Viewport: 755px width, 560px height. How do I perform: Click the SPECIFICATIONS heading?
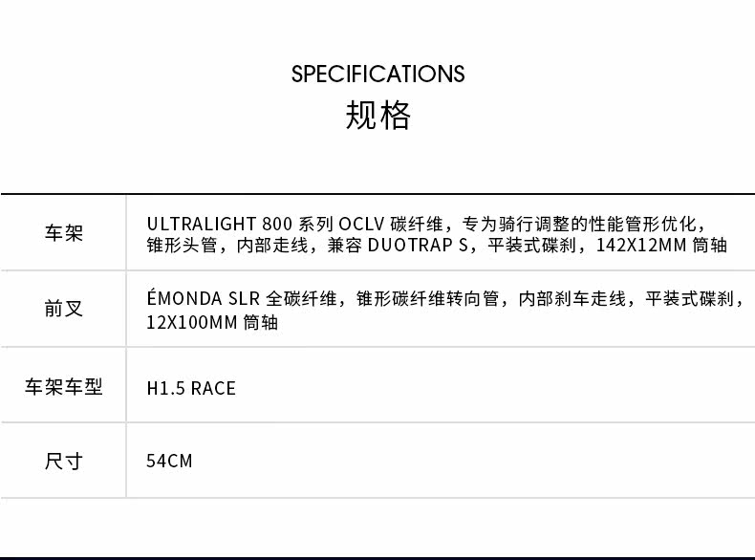pyautogui.click(x=377, y=75)
